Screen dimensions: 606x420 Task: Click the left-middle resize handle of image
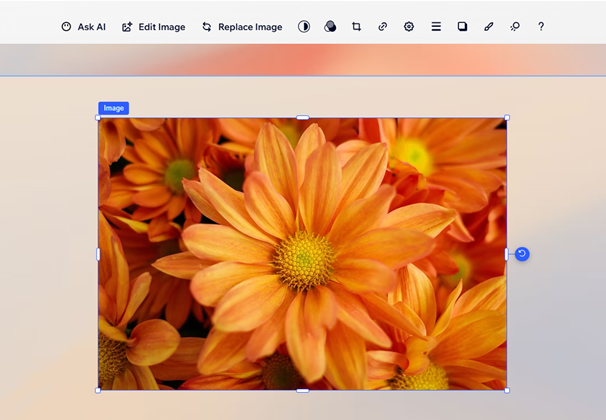point(98,254)
